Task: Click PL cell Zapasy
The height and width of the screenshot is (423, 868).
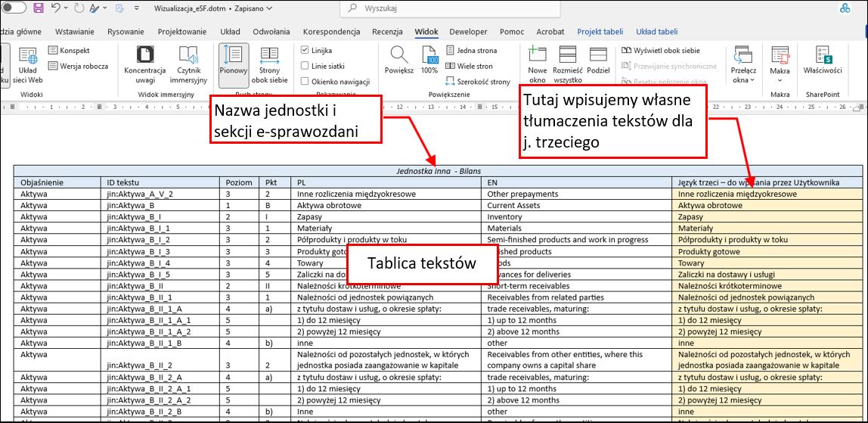Action: pyautogui.click(x=386, y=217)
